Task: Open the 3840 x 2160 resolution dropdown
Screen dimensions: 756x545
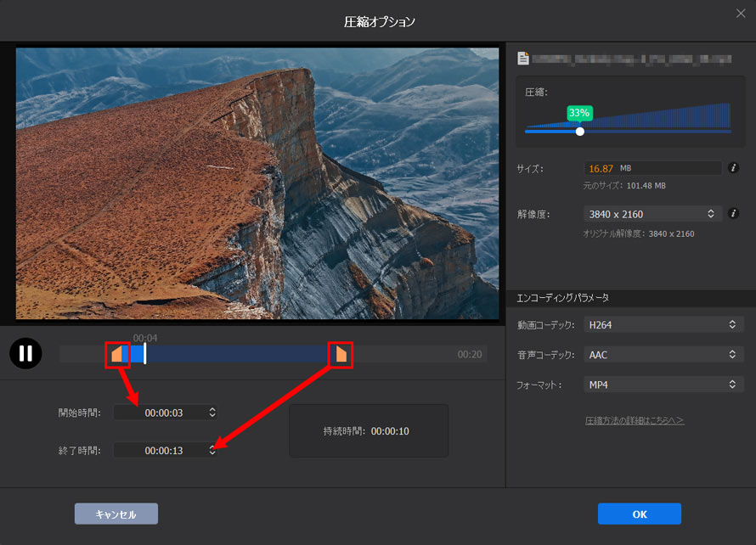Action: click(652, 214)
